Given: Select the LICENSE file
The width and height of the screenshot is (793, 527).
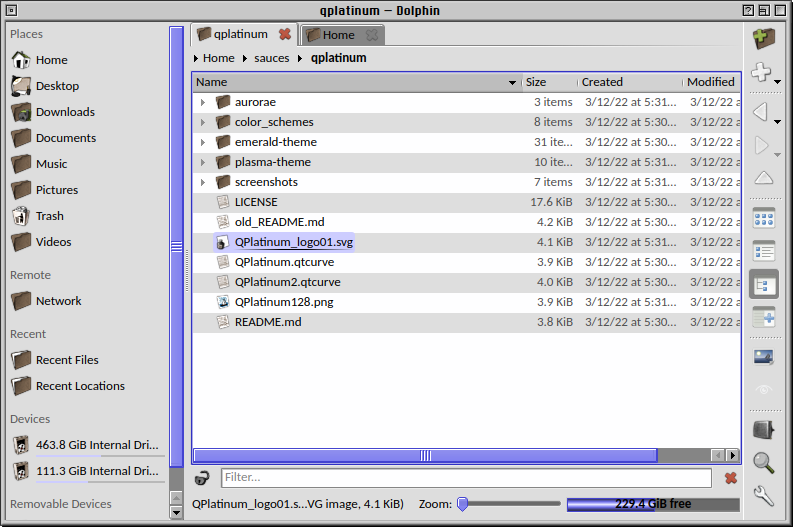Looking at the screenshot, I should coord(256,202).
